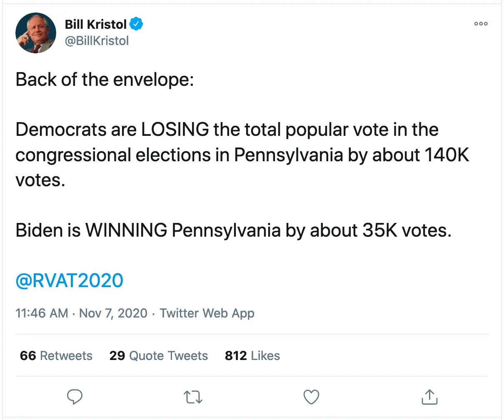This screenshot has width=504, height=420.
Task: View the 66 Retweets list
Action: click(56, 356)
